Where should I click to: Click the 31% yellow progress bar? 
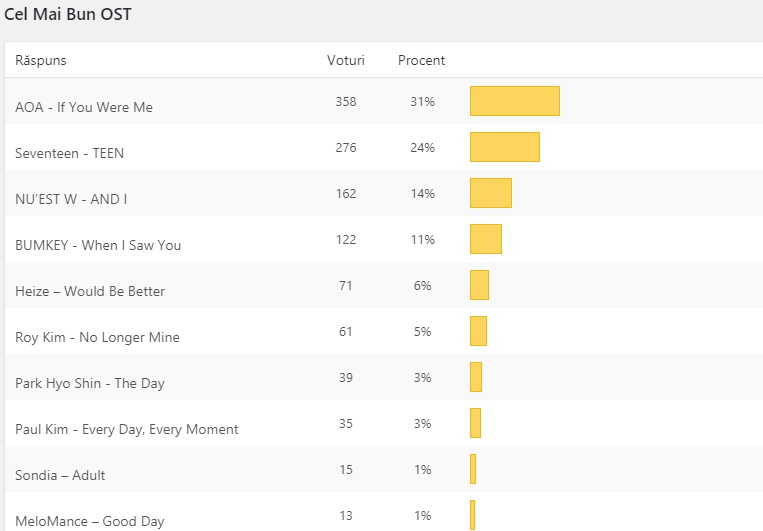pos(514,101)
